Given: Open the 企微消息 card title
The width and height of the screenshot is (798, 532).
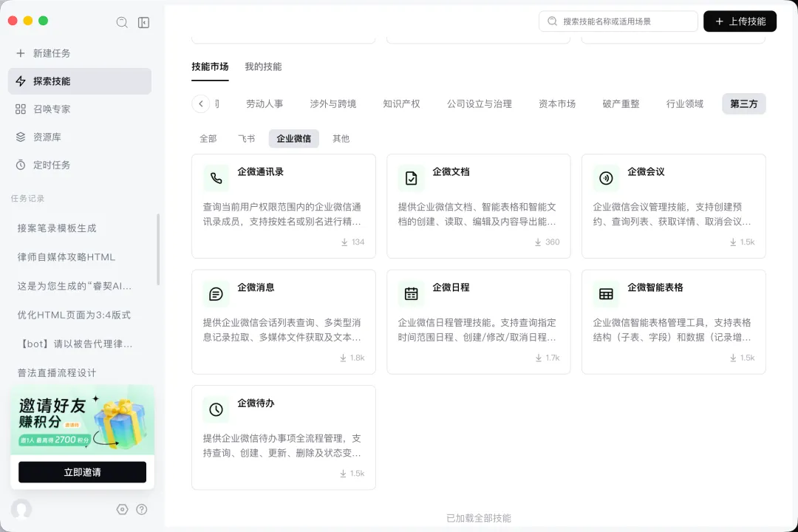Looking at the screenshot, I should coord(256,287).
